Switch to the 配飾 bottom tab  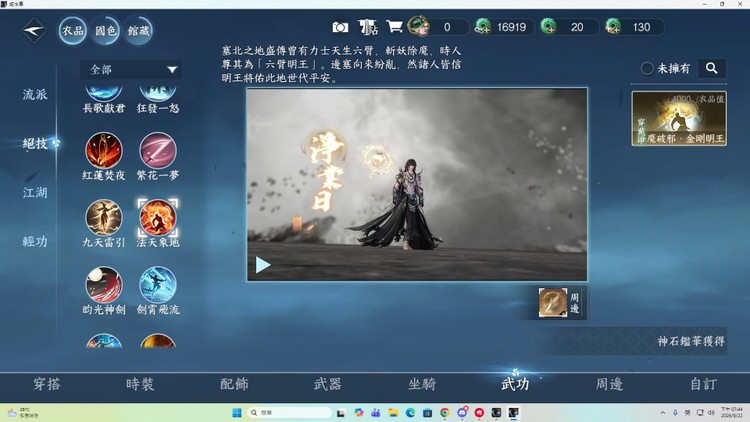tap(234, 384)
